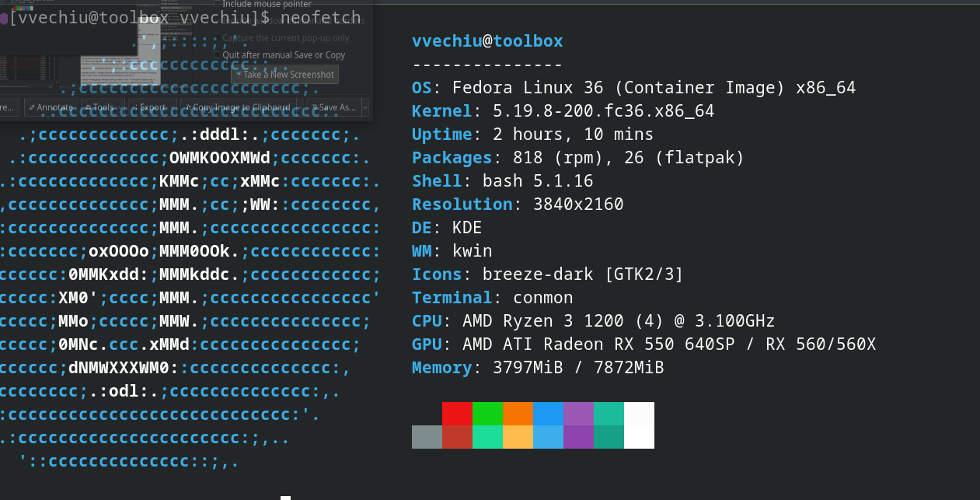
Task: Enable Include mouse pointer checkbox
Action: pos(217,4)
